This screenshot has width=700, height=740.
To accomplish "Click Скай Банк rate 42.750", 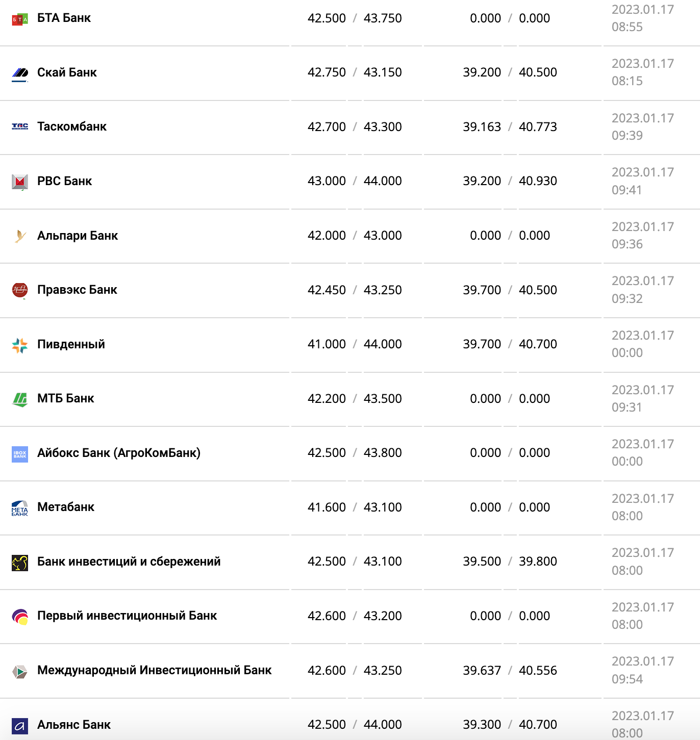I will (x=327, y=72).
